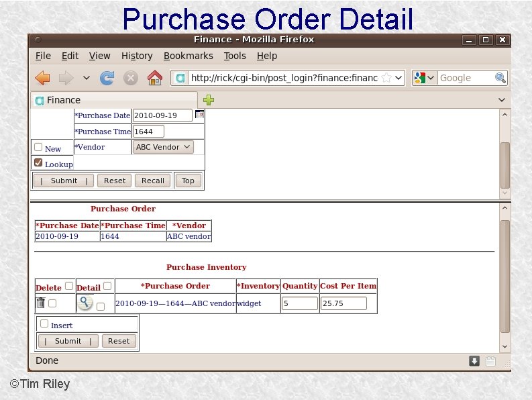Viewport: 532px width, 400px height.
Task: Select the Finance tab
Action: pos(114,100)
